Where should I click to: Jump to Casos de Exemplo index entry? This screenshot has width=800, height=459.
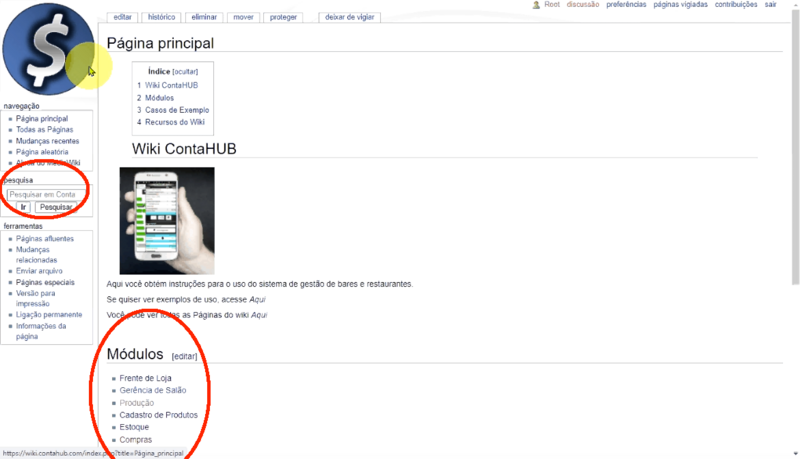177,110
